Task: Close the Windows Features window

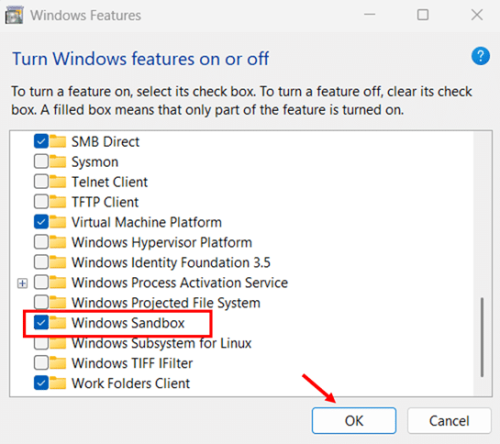Action: [x=477, y=15]
